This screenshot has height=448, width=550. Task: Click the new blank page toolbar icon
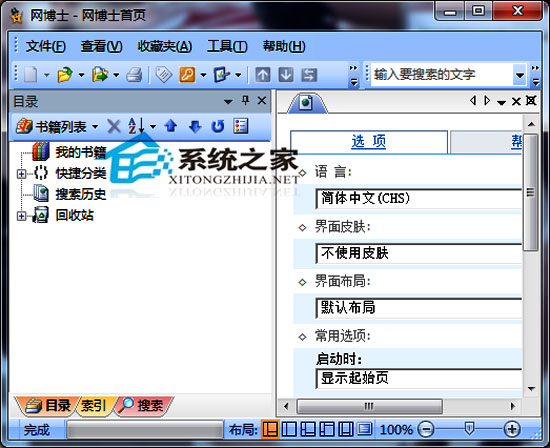(31, 75)
